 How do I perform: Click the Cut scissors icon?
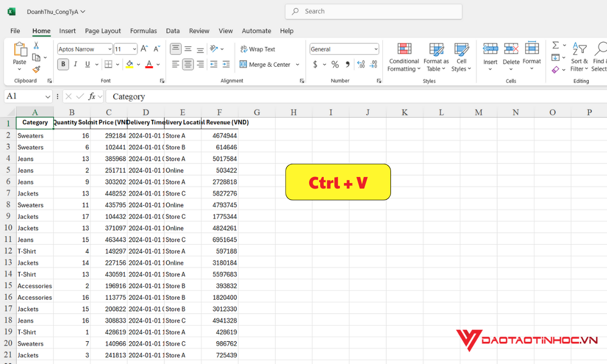click(36, 45)
